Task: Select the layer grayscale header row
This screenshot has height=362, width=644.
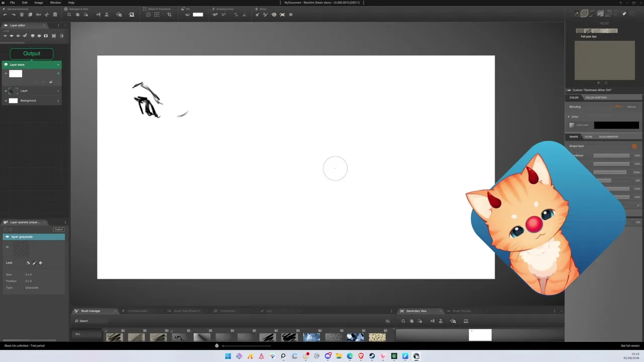Action: point(34,237)
